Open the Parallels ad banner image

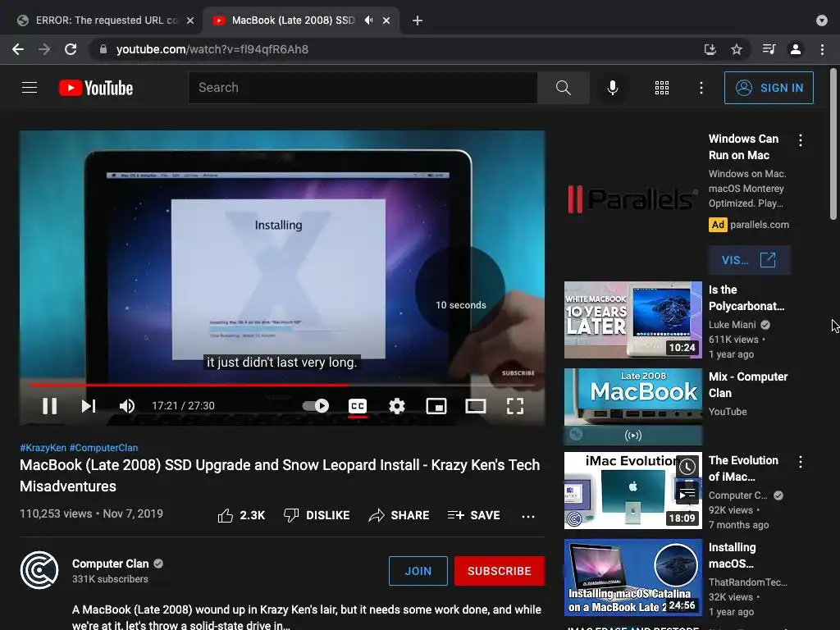632,199
